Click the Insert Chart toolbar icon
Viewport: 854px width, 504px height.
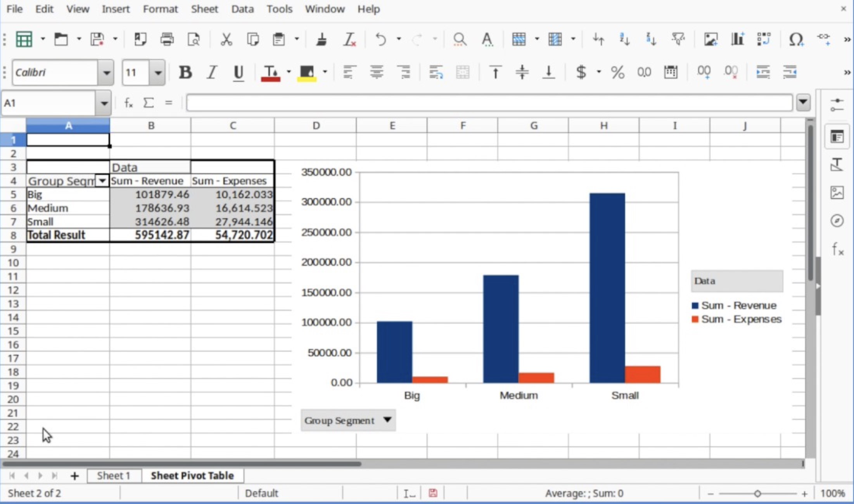point(737,39)
